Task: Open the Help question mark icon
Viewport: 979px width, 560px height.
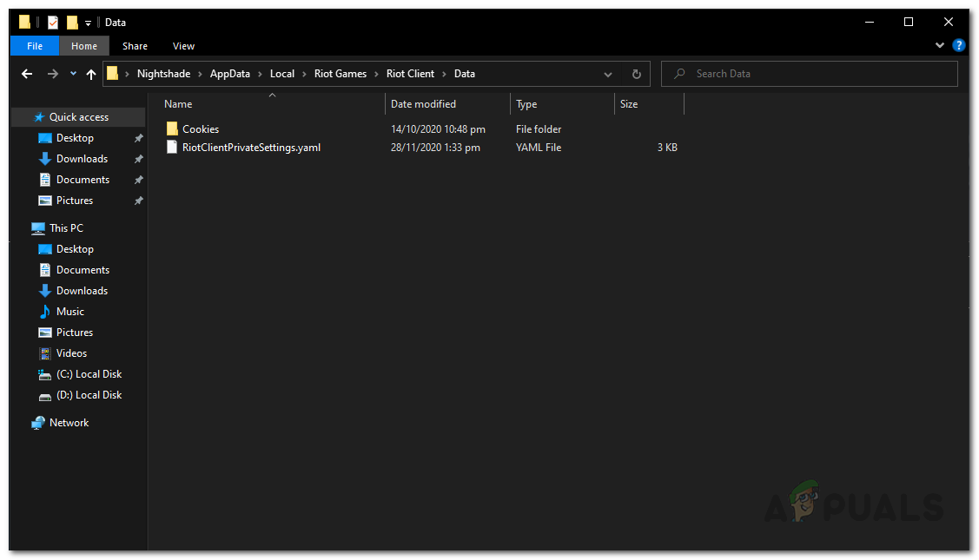Action: coord(958,45)
